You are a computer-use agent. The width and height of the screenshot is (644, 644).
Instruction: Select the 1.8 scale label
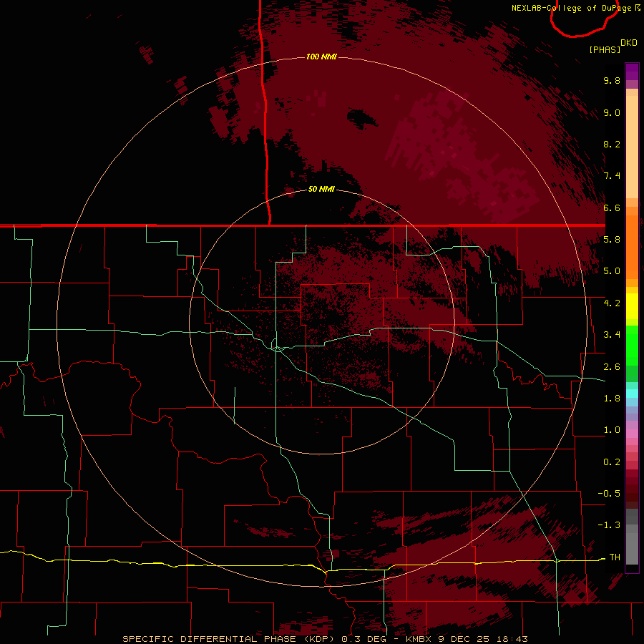tap(612, 399)
